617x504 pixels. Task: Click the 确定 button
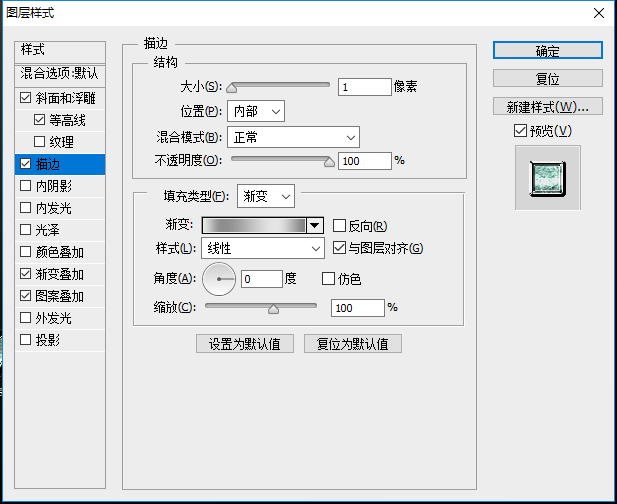[547, 51]
